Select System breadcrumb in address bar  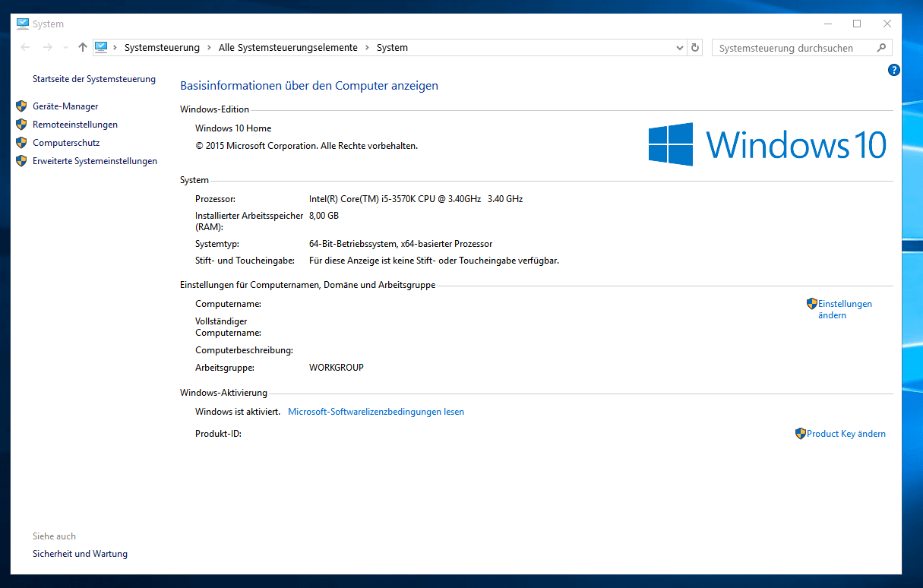pyautogui.click(x=392, y=48)
